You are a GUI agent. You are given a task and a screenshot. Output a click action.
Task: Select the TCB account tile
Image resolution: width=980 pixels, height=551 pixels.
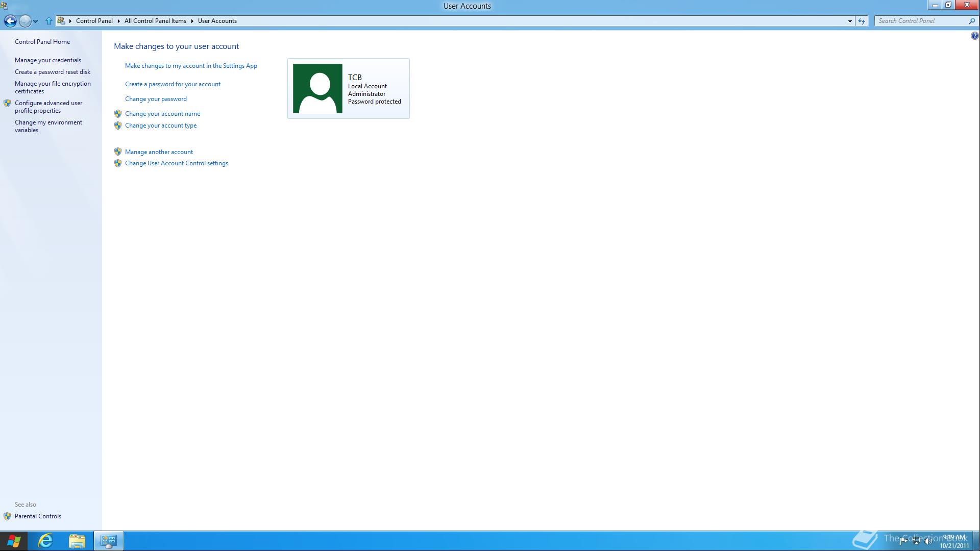[x=348, y=88]
